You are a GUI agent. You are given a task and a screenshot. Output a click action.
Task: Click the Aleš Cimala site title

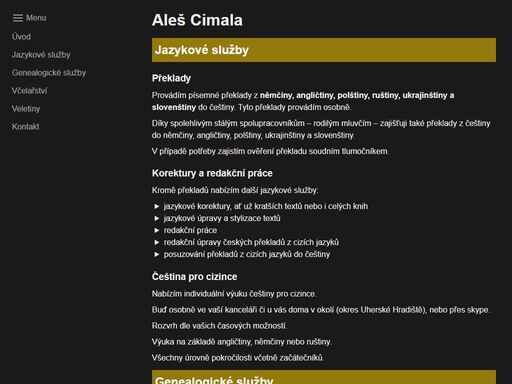(x=197, y=20)
